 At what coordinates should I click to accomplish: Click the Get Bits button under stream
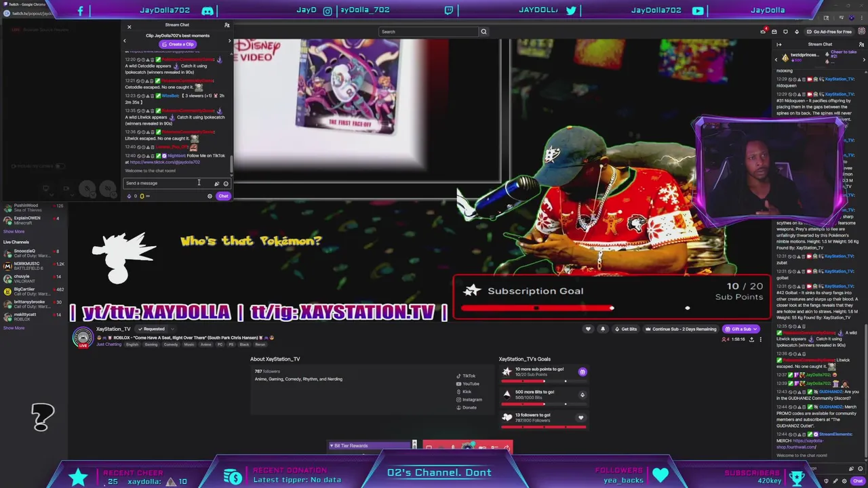(626, 329)
